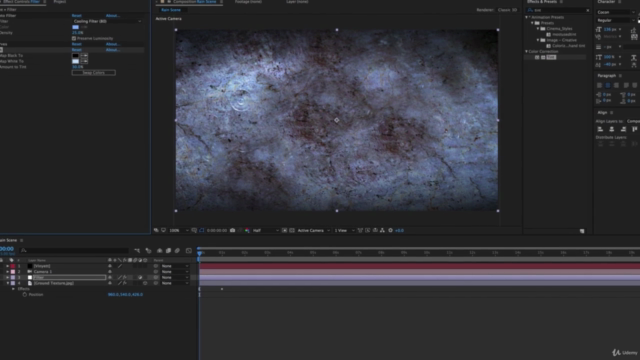
Task: Open the Cocon font family dropdown
Action: tap(616, 12)
